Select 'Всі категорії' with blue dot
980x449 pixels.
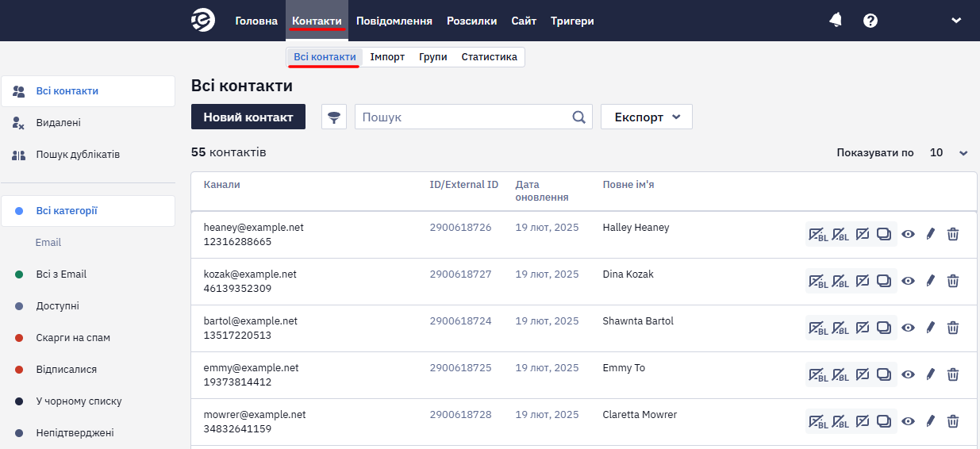[x=88, y=211]
